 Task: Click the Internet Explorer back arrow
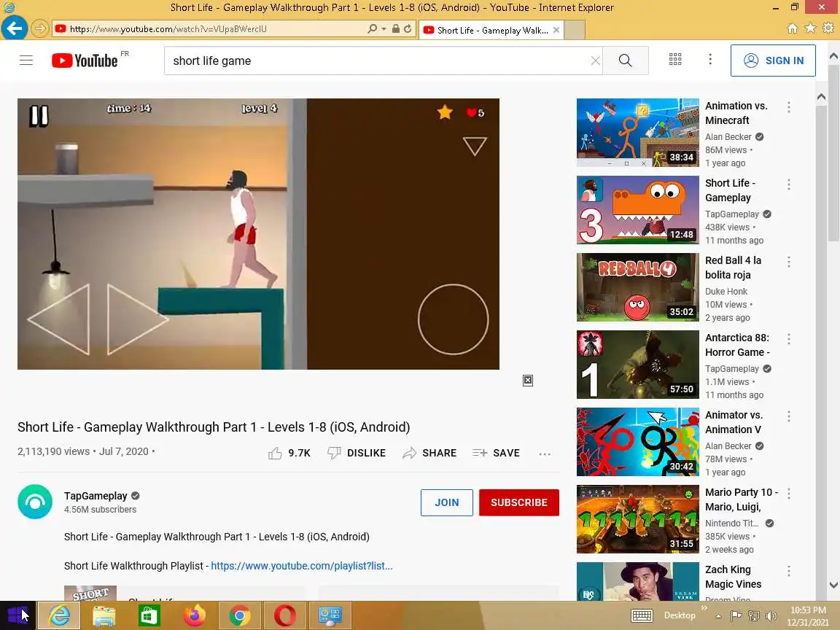(14, 28)
